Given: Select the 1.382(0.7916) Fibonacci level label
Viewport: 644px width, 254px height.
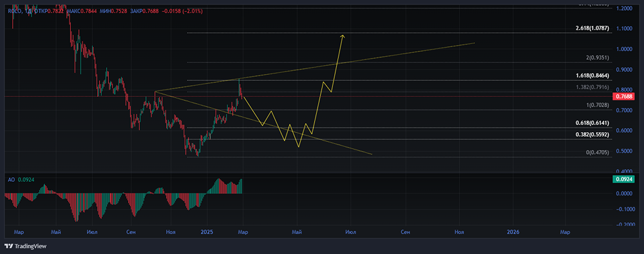Looking at the screenshot, I should (x=592, y=88).
